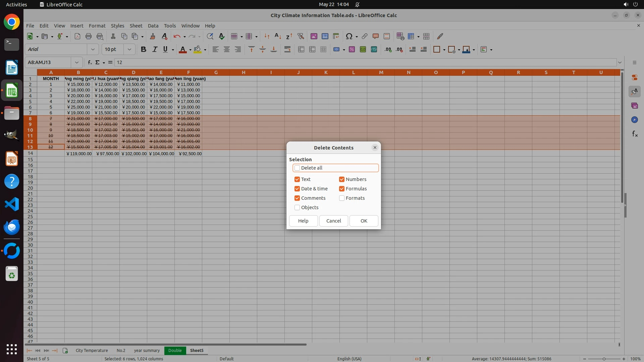
Task: Open the Functions sidebar panel
Action: click(x=634, y=134)
